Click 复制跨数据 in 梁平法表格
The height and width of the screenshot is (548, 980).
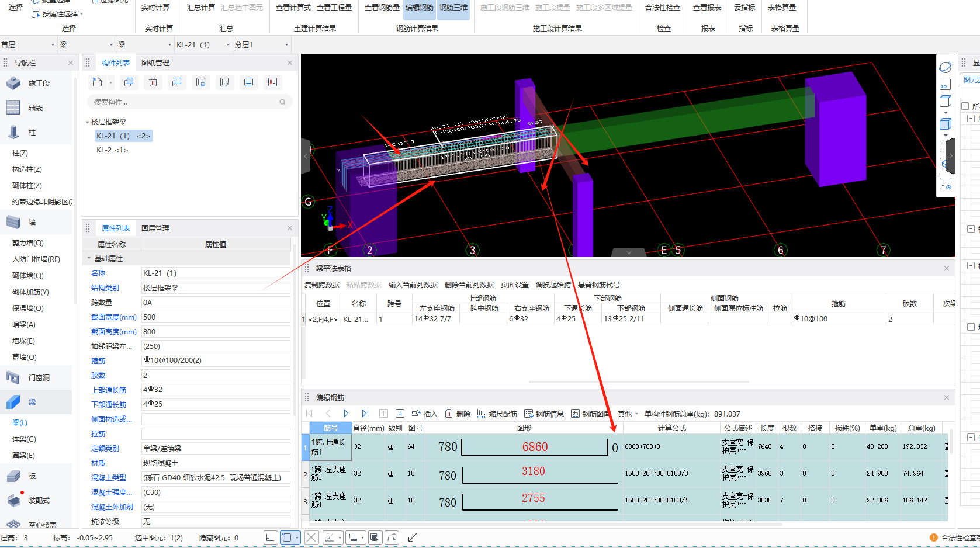[322, 285]
